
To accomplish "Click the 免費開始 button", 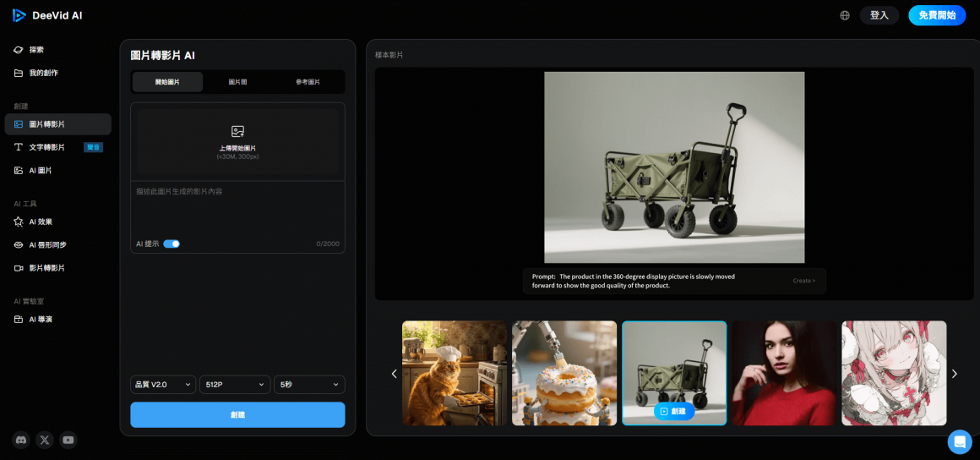I will pos(937,15).
